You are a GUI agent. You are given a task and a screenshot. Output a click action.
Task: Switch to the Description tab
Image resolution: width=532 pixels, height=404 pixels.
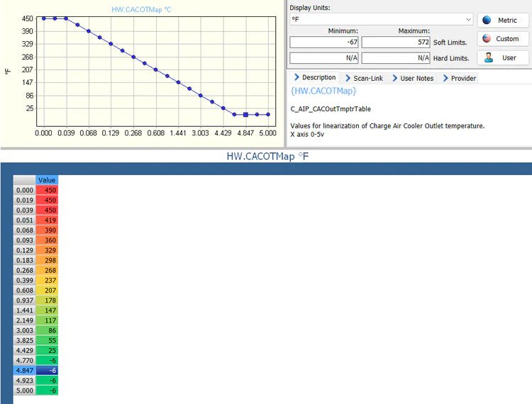[x=314, y=78]
